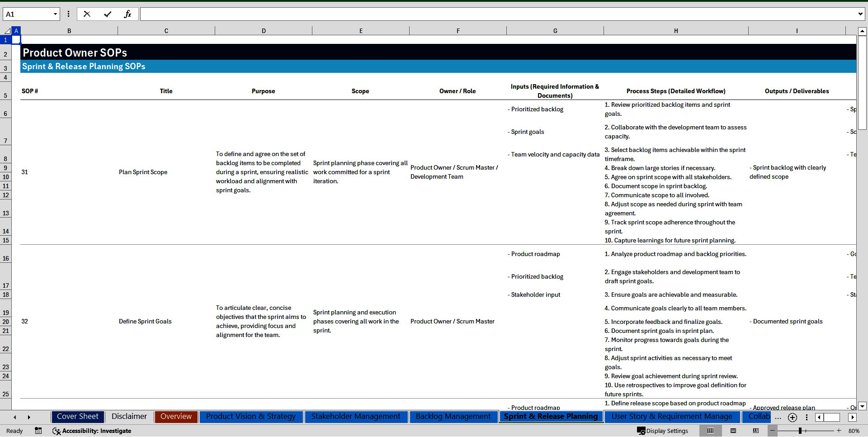Open the Name Box dropdown arrow

point(55,14)
